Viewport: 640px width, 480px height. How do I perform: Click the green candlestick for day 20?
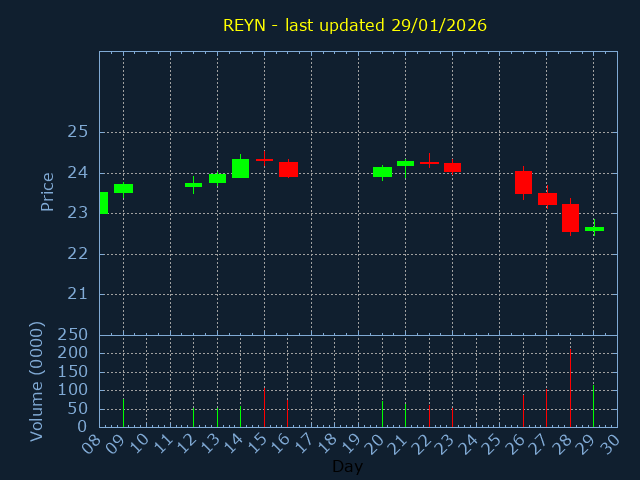click(382, 172)
